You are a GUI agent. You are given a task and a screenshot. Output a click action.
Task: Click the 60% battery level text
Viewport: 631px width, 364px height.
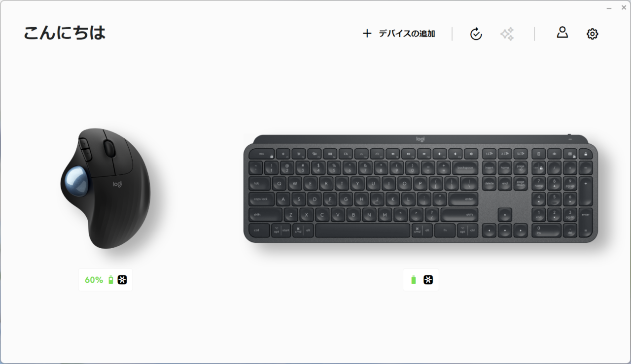94,280
